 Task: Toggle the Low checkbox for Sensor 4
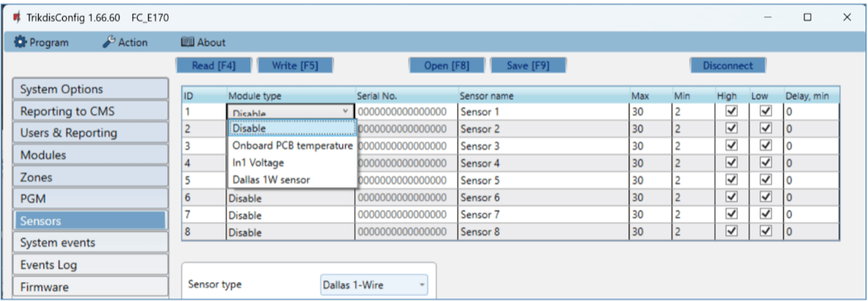[766, 164]
